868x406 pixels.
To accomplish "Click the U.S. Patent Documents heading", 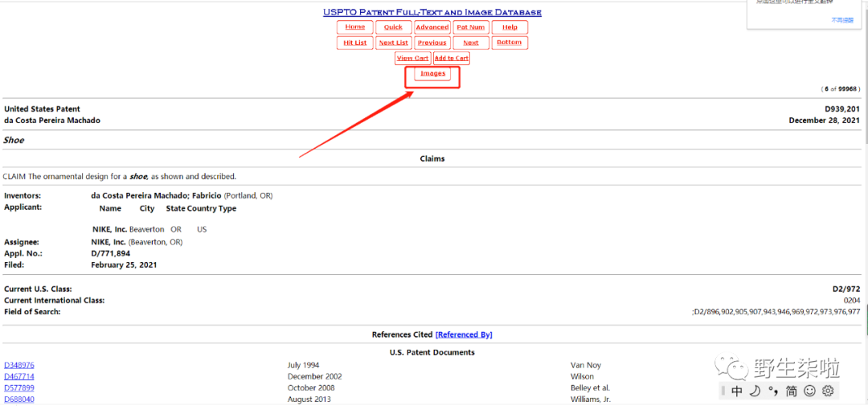I will click(x=432, y=352).
